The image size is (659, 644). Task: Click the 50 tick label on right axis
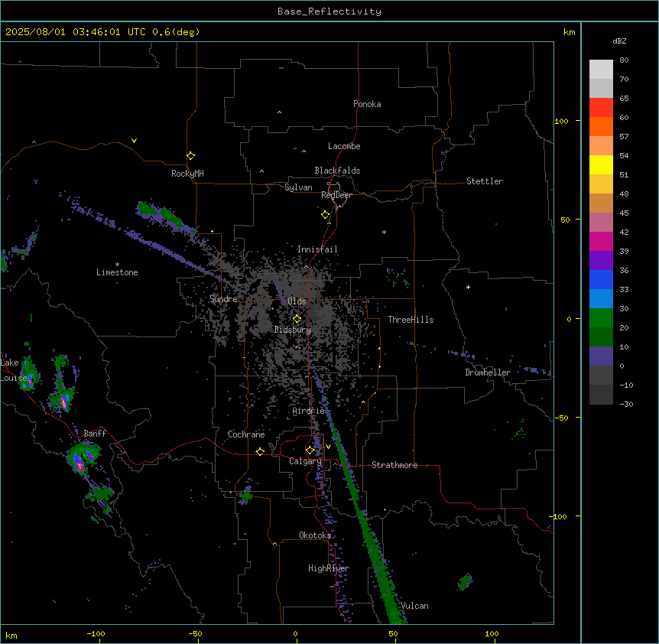click(x=565, y=220)
